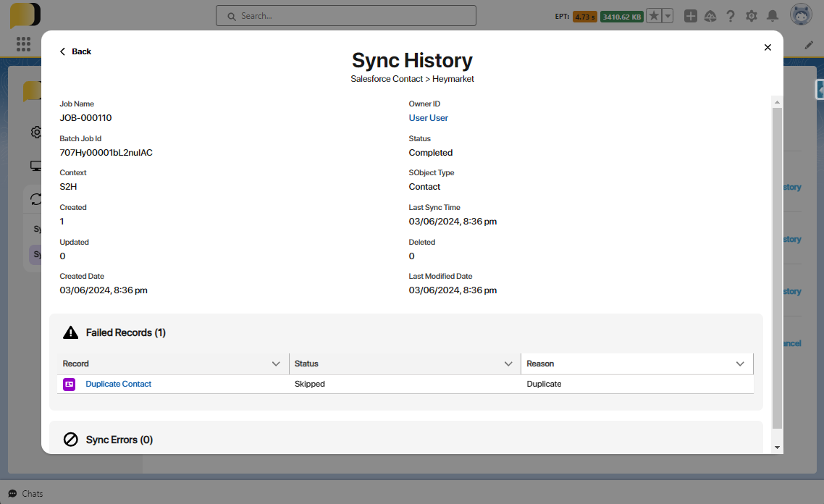Screen dimensions: 824x504
Task: Focus the global Search field
Action: [346, 16]
